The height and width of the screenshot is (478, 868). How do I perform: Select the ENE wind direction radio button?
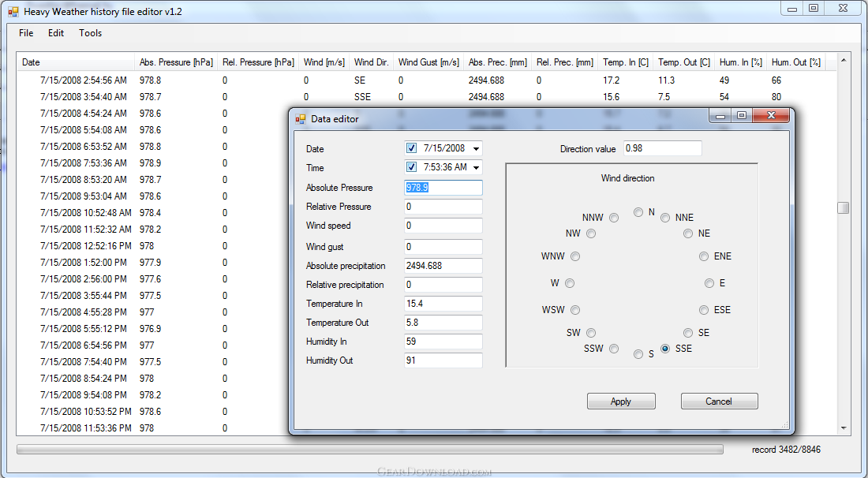[x=704, y=256]
